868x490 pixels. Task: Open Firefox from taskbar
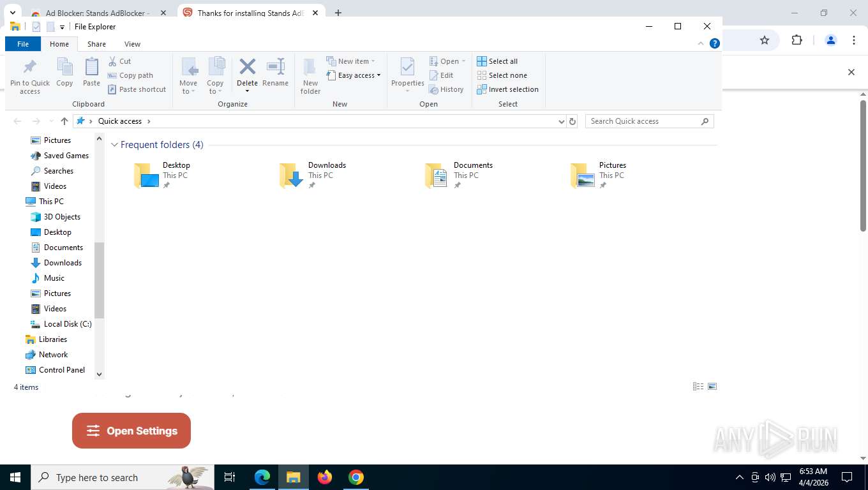point(325,477)
